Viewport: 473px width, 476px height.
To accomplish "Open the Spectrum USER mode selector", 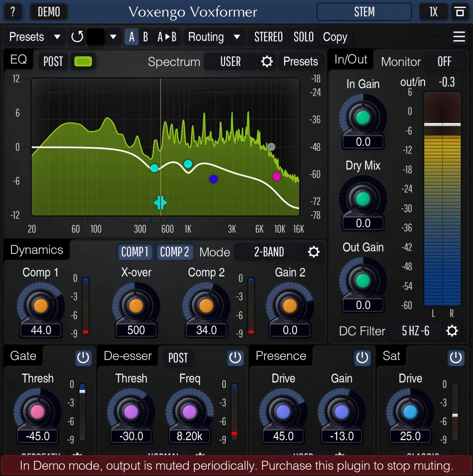I will 230,62.
